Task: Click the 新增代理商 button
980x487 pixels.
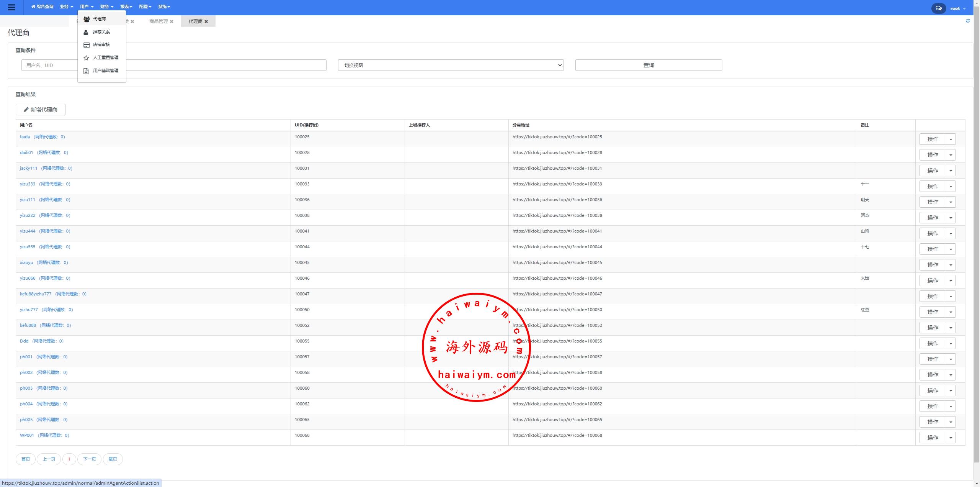Action: [41, 110]
